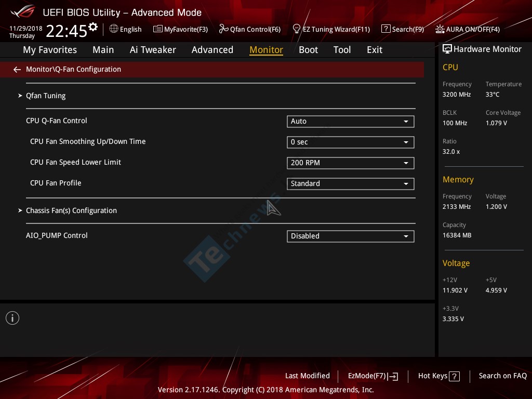Click the EzMode exit arrow icon

tap(393, 376)
